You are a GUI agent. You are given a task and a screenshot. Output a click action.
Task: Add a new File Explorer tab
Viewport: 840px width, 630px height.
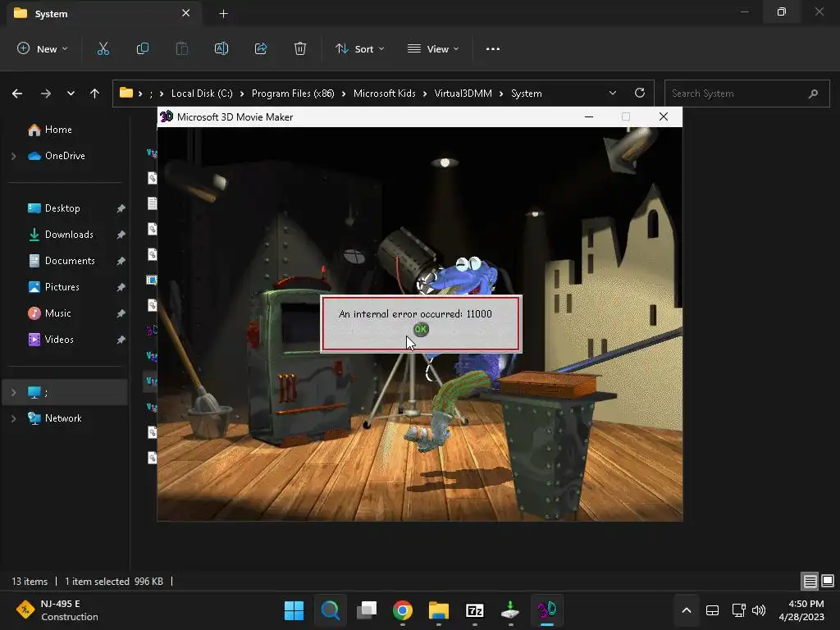pos(223,14)
